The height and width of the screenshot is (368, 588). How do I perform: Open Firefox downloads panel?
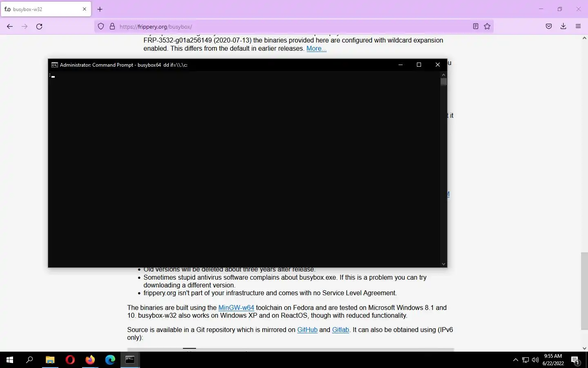(x=563, y=27)
